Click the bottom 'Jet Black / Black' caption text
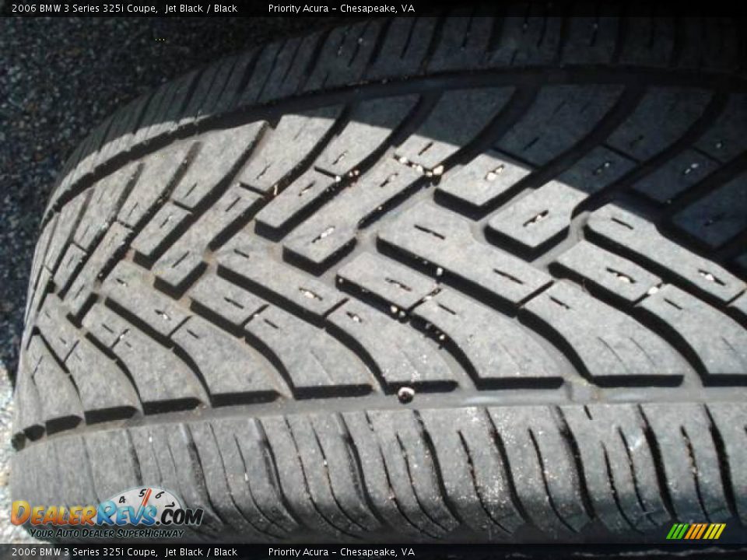Image resolution: width=747 pixels, height=560 pixels. (x=201, y=552)
